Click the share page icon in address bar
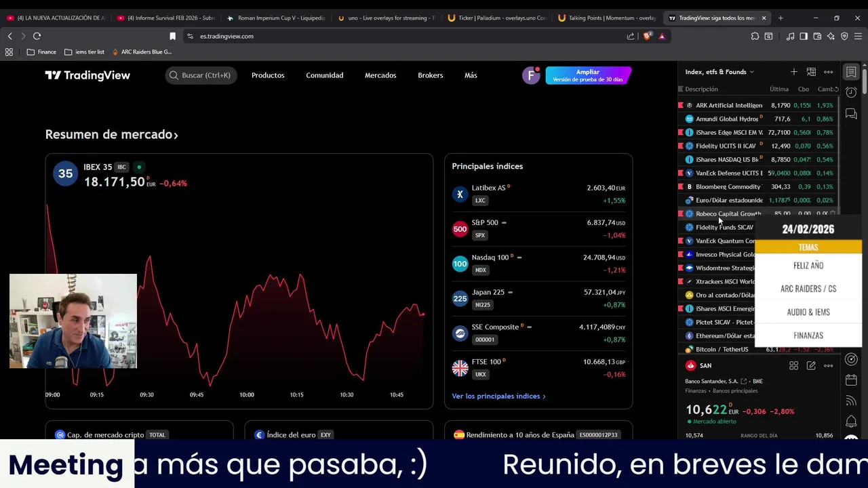Viewport: 868px width, 488px height. coord(631,36)
